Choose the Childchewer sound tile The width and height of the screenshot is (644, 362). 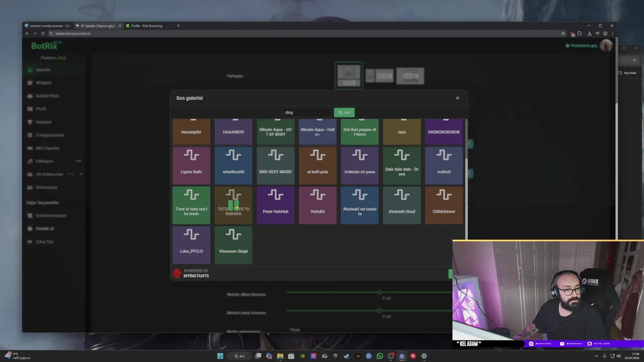(x=444, y=205)
